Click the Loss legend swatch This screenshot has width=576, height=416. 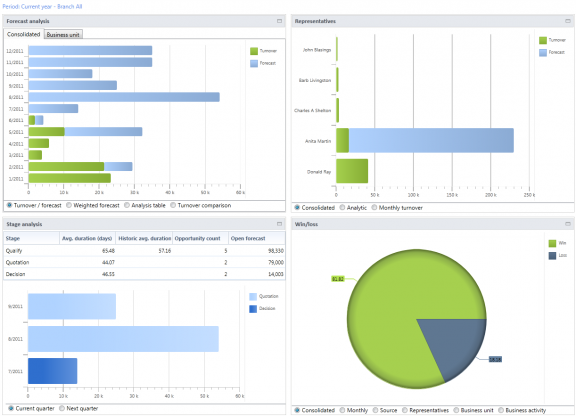tap(552, 256)
